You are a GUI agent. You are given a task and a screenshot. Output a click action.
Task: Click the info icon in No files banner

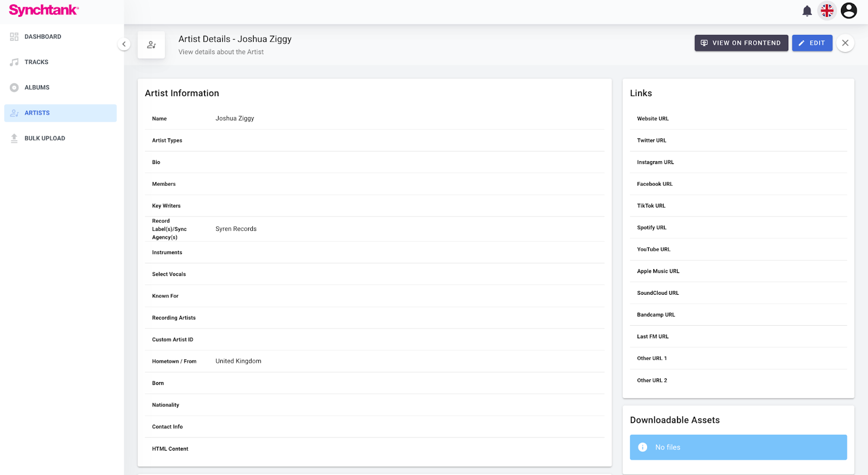click(x=642, y=447)
